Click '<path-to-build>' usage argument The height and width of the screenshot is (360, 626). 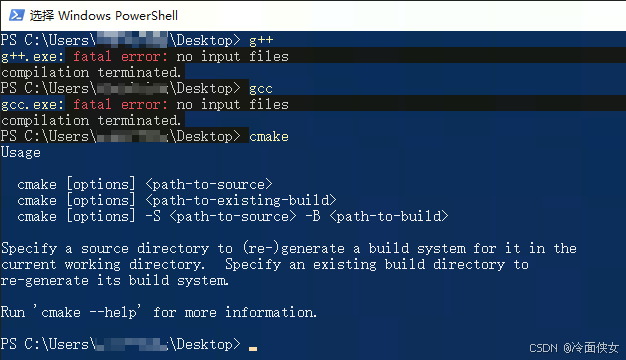[x=389, y=216]
